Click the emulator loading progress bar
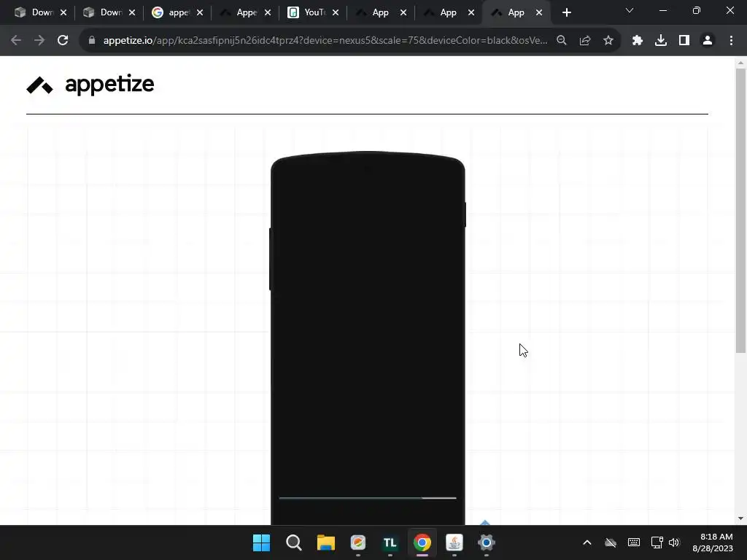The height and width of the screenshot is (560, 747). (368, 498)
